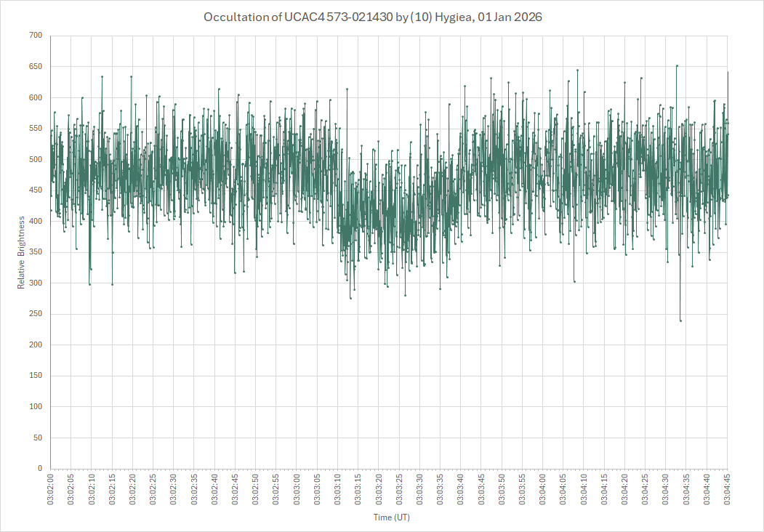Select the 0 label on the brightness axis

click(40, 469)
